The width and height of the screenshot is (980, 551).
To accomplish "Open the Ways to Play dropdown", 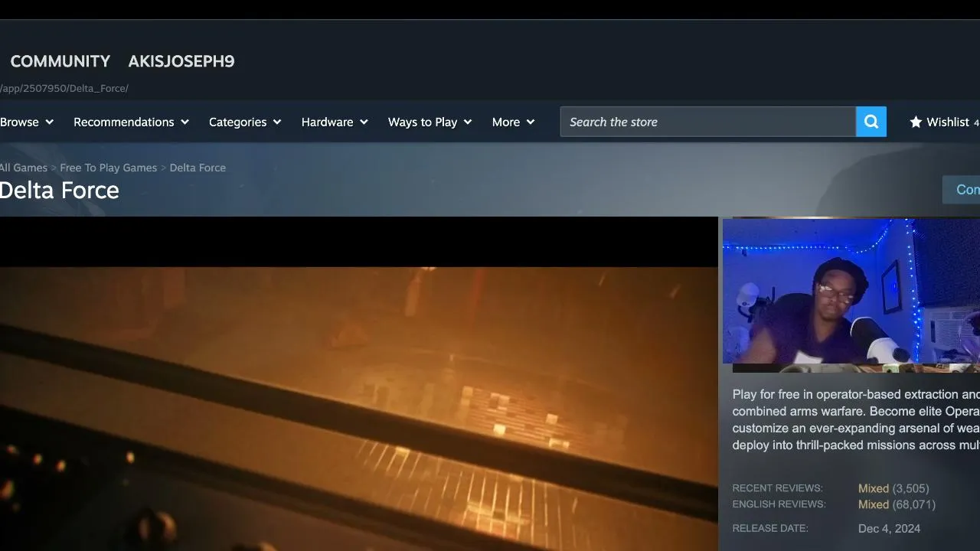I will [430, 122].
